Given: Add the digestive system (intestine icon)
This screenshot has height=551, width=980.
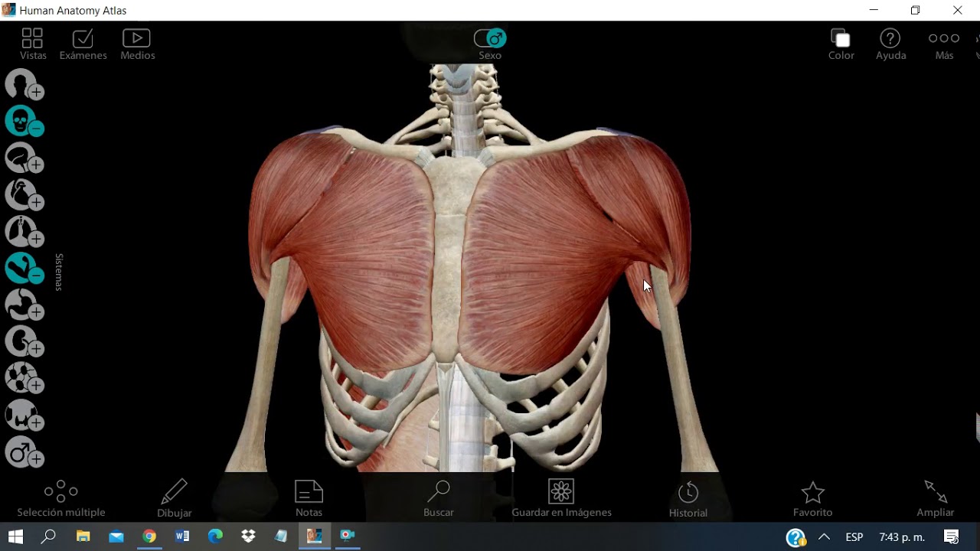Looking at the screenshot, I should pyautogui.click(x=24, y=305).
